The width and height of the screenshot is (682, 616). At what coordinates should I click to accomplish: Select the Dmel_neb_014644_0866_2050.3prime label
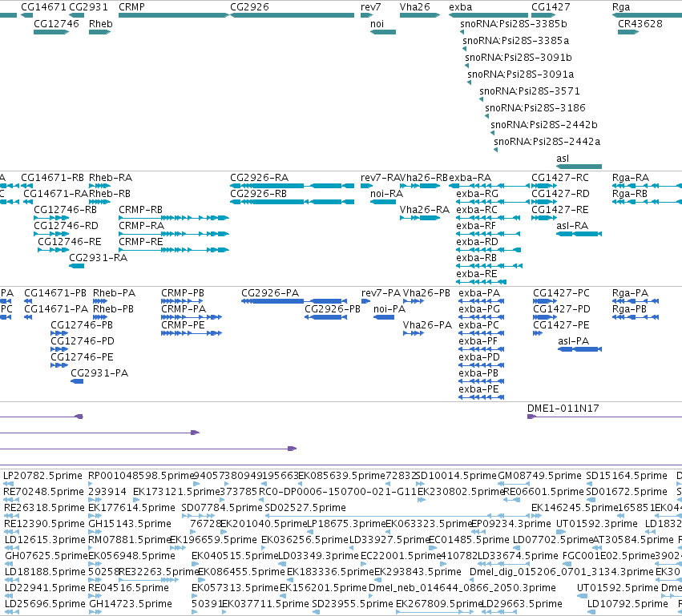(x=462, y=588)
